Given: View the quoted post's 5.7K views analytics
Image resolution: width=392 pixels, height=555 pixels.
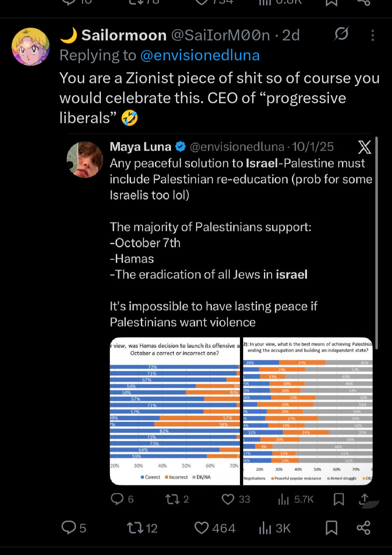Looking at the screenshot, I should pyautogui.click(x=283, y=499).
